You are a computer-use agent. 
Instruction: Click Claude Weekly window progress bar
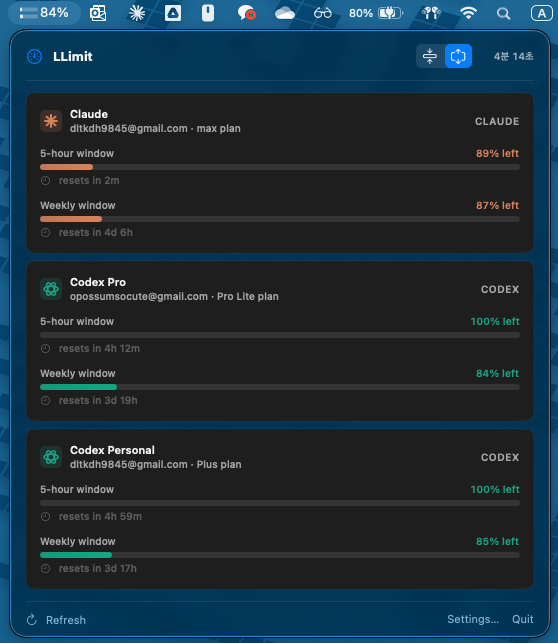point(280,219)
